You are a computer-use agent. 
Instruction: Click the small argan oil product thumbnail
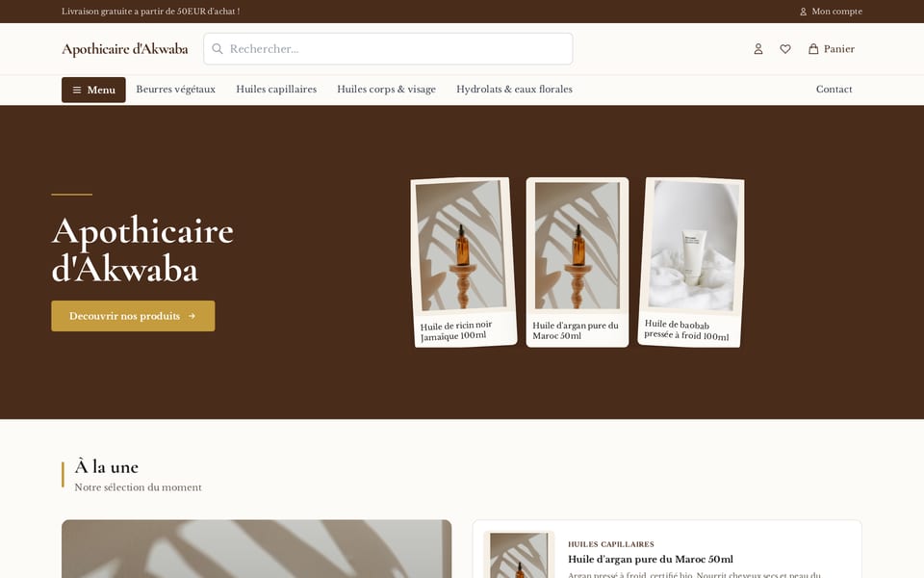pos(519,555)
